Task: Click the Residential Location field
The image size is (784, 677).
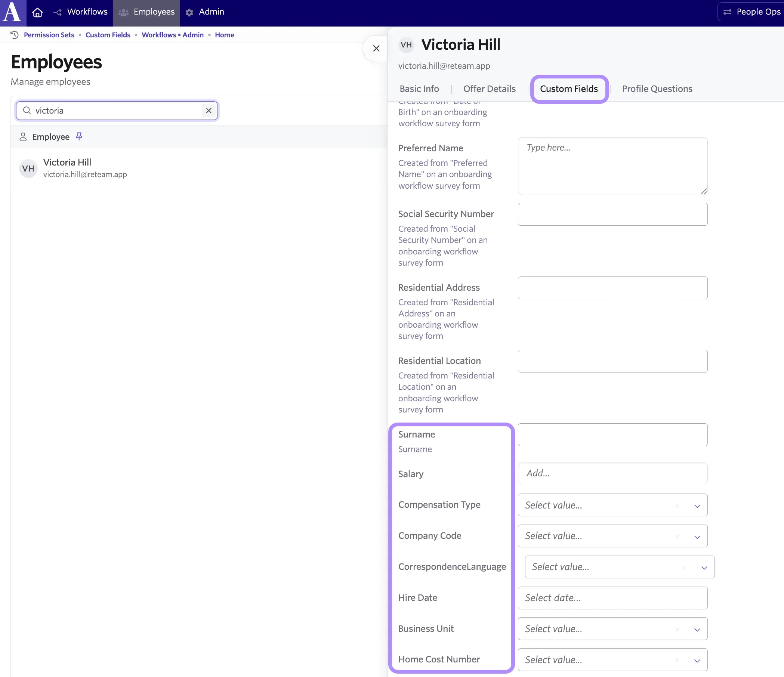Action: pyautogui.click(x=612, y=361)
